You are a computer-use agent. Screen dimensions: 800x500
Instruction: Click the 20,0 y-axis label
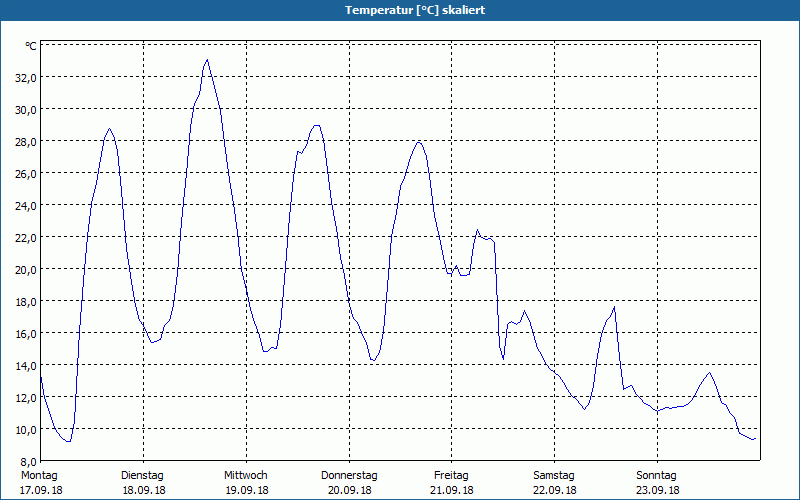[27, 269]
